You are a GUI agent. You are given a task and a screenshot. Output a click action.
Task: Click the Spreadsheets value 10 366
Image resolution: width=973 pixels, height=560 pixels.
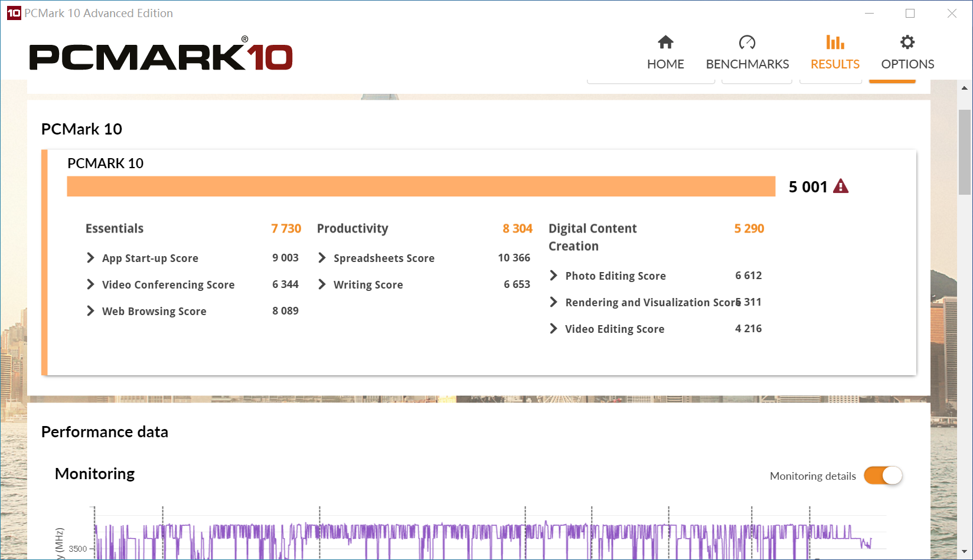point(514,258)
